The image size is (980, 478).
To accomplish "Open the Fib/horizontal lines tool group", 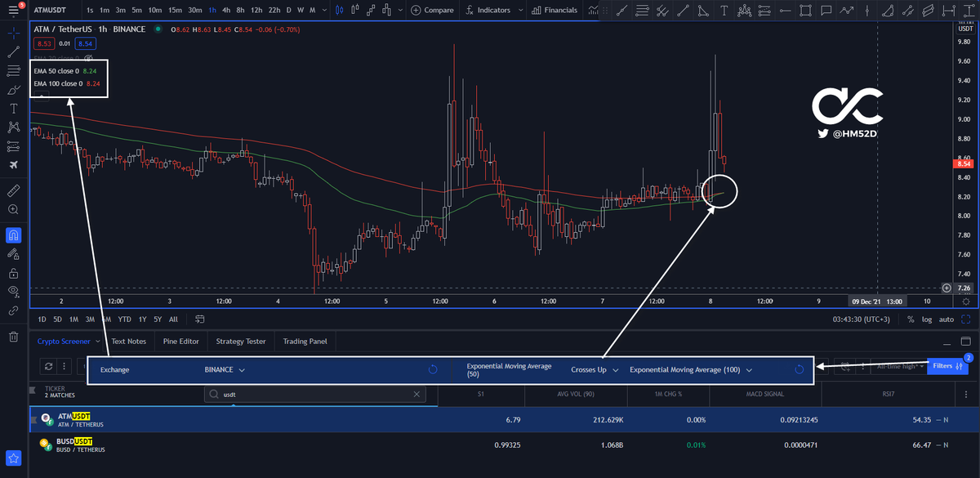I will point(13,71).
